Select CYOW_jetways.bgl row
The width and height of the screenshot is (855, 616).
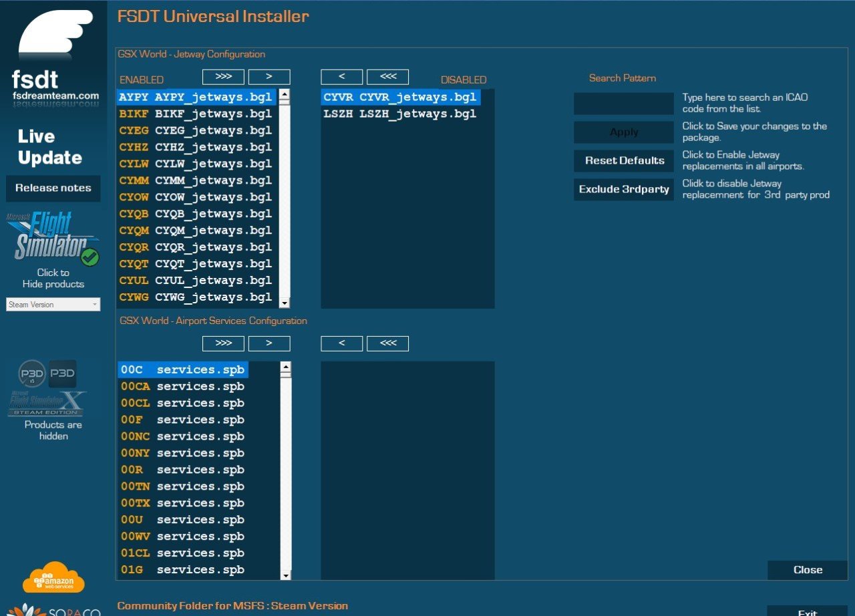[x=197, y=198]
